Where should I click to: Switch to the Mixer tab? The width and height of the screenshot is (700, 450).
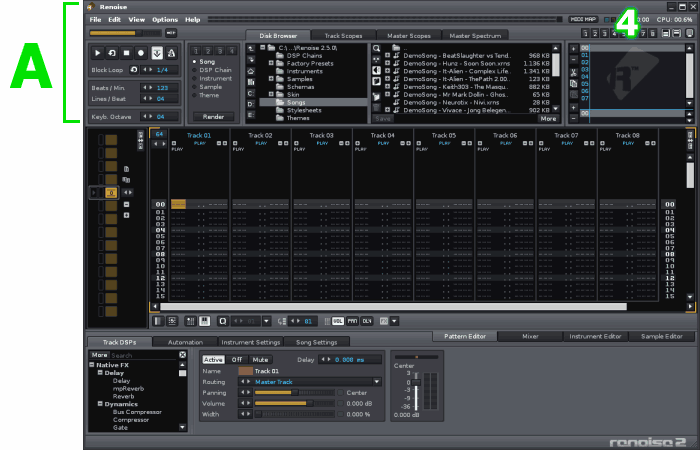click(530, 337)
